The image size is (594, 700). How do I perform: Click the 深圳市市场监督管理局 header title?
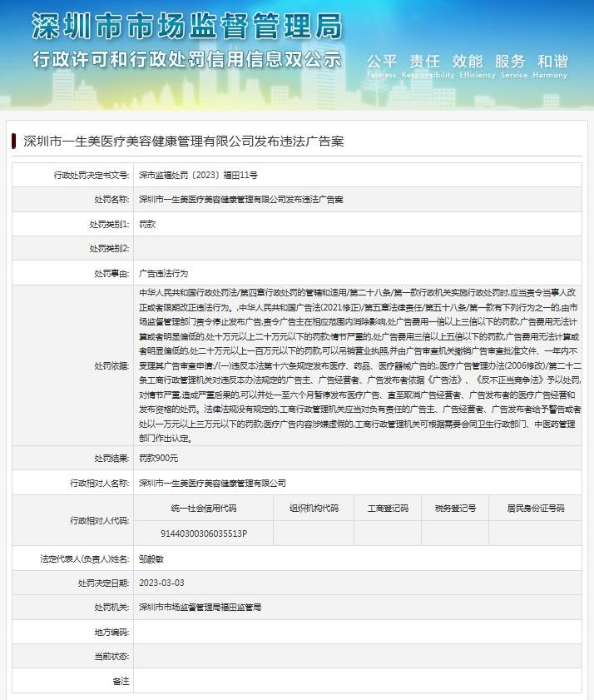[186, 27]
